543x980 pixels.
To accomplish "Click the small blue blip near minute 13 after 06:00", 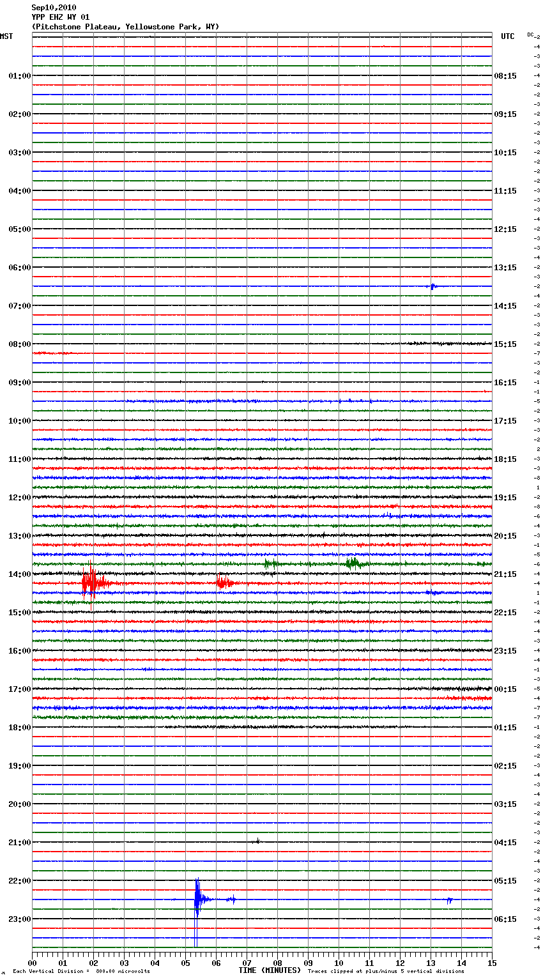I will pyautogui.click(x=432, y=286).
